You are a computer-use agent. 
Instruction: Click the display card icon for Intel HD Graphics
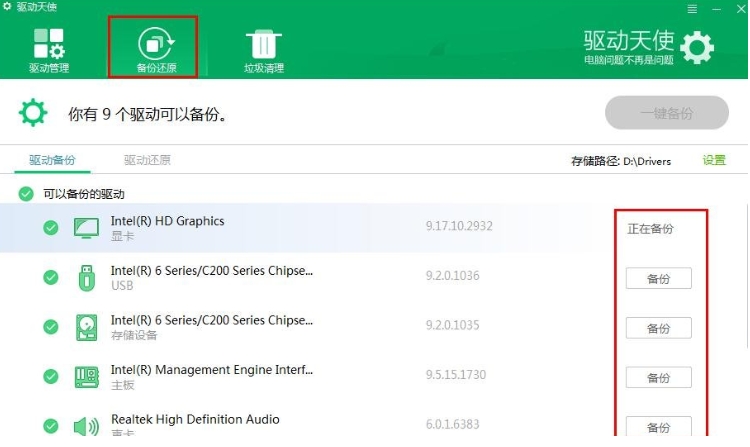87,228
